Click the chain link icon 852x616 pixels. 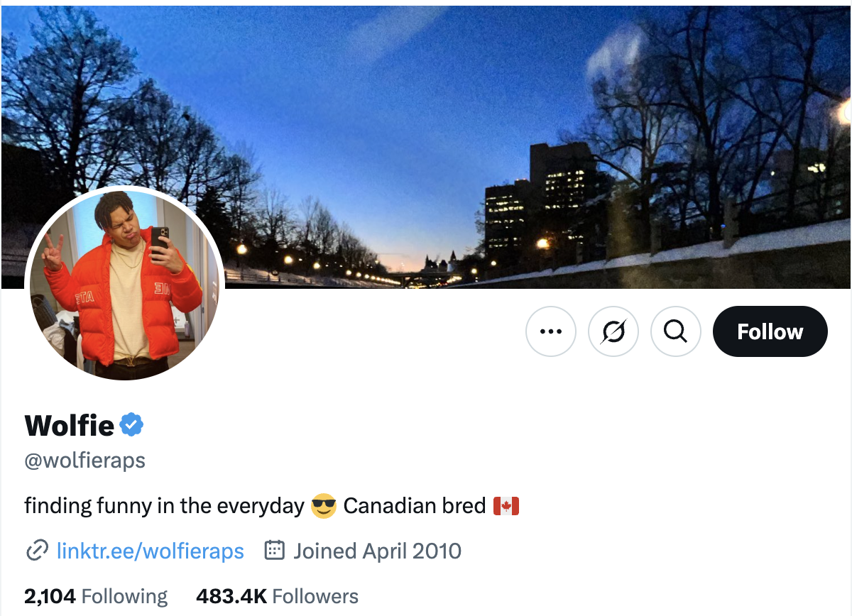(37, 551)
